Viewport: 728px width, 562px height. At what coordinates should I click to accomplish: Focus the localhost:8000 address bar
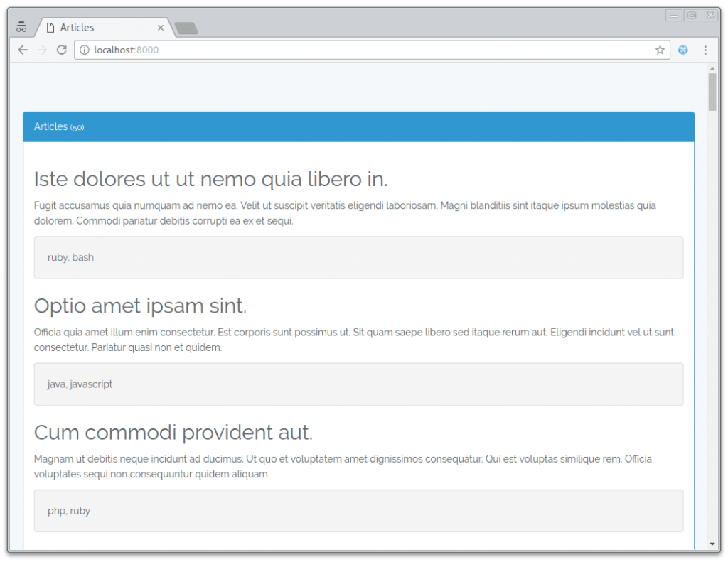(x=372, y=50)
